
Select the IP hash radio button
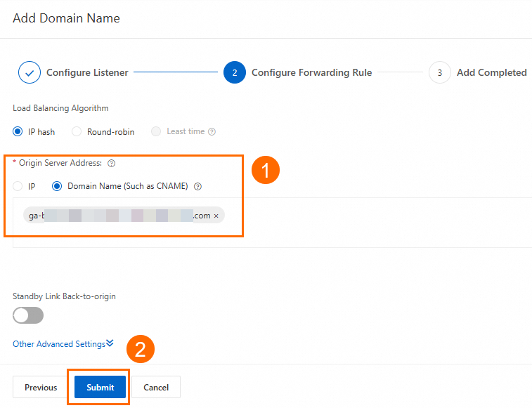(x=18, y=131)
